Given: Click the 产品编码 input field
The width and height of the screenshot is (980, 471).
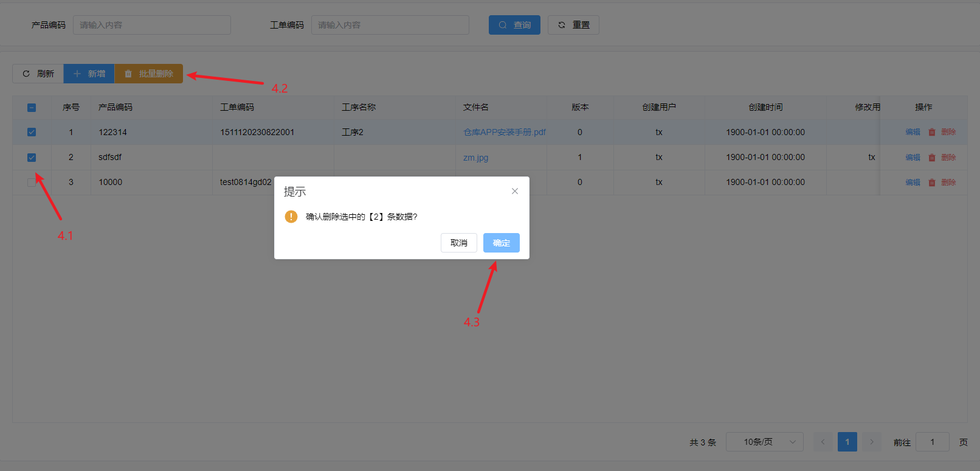Looking at the screenshot, I should point(151,25).
